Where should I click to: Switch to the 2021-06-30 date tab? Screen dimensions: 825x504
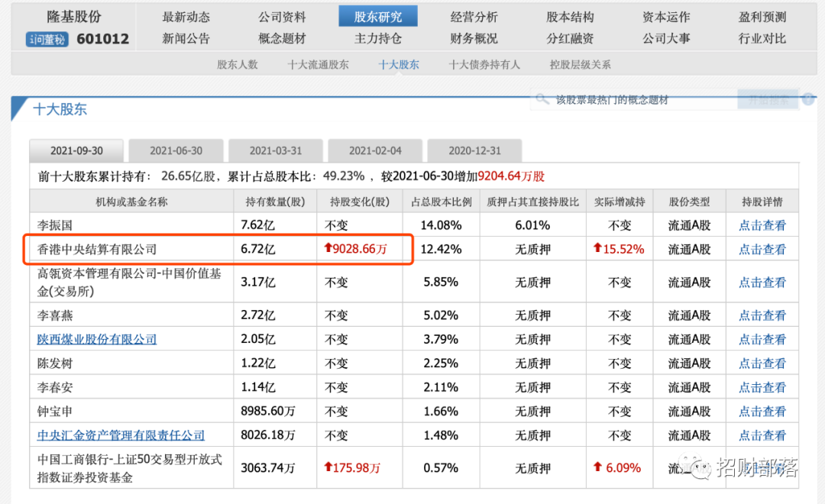pyautogui.click(x=176, y=150)
